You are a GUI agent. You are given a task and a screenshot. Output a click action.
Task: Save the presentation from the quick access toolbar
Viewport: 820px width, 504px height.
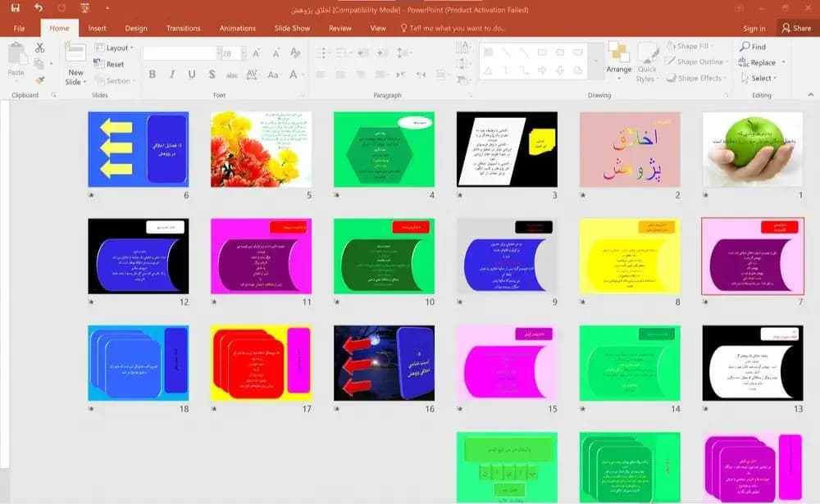(x=15, y=8)
